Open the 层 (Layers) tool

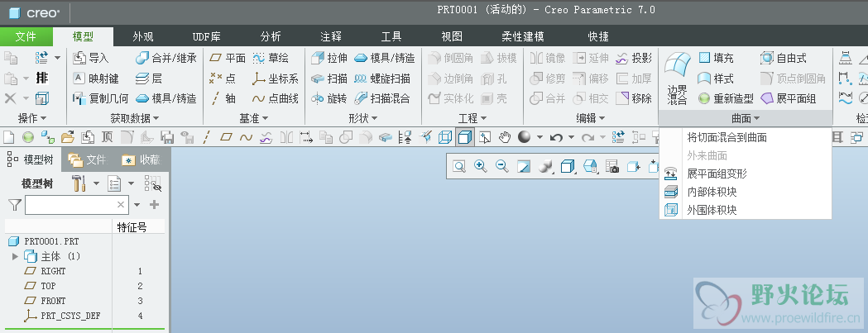click(149, 78)
